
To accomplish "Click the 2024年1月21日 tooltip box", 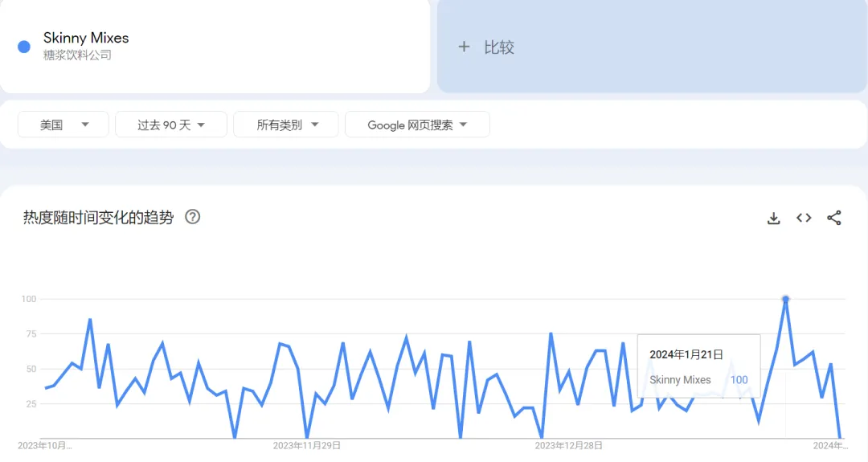I will pyautogui.click(x=698, y=366).
